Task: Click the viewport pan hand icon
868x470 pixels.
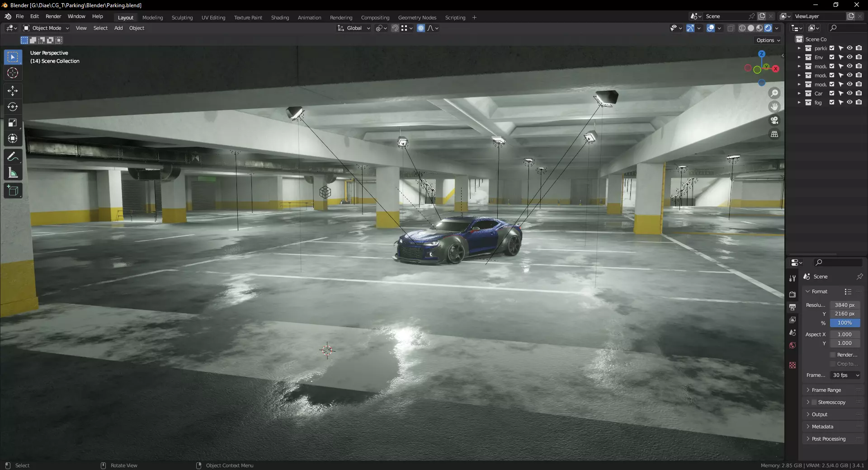Action: click(x=774, y=107)
